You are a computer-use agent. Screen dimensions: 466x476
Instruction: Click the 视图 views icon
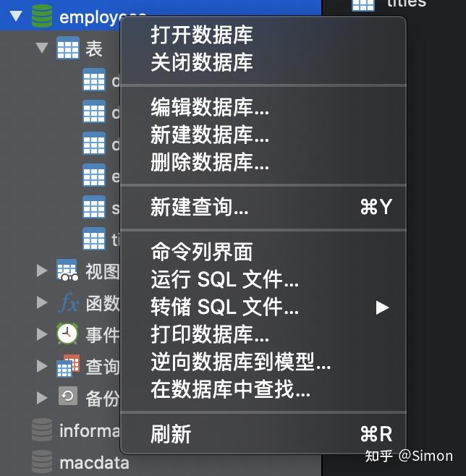point(67,271)
